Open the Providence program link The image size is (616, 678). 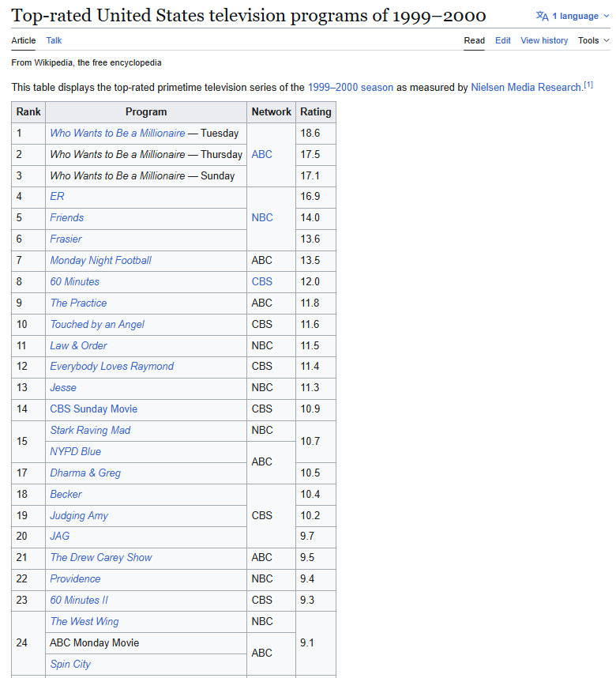point(75,578)
